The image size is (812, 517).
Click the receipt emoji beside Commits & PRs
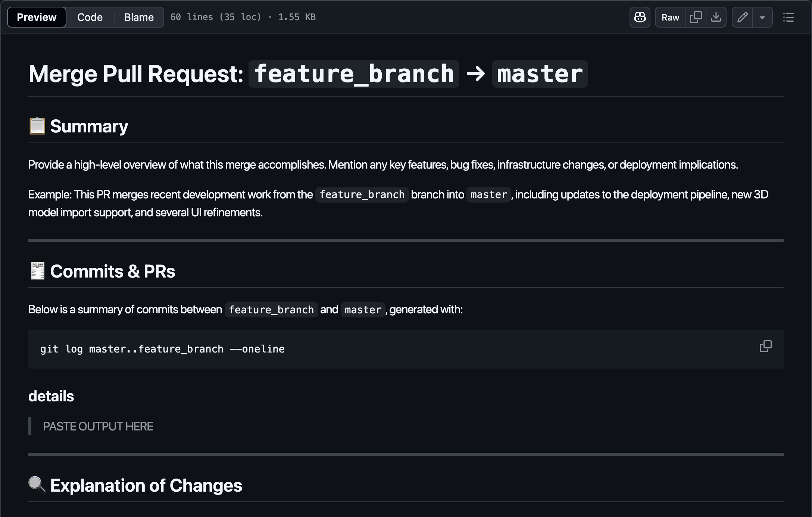[37, 271]
